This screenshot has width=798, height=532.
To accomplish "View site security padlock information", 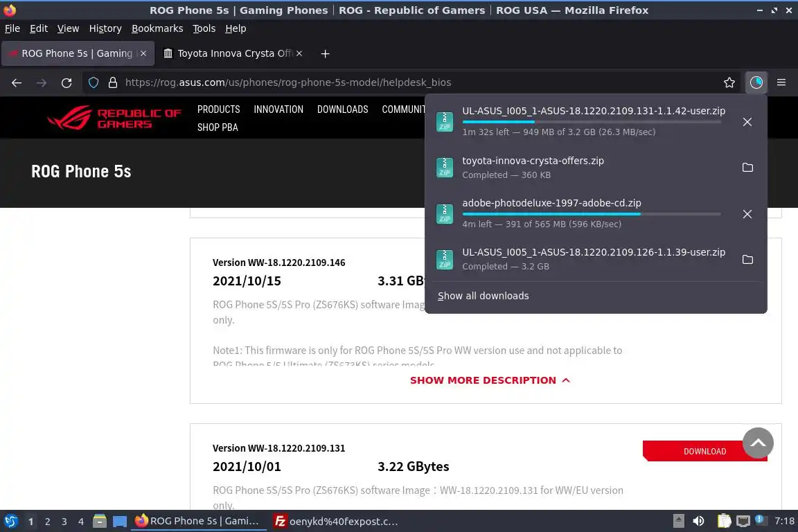I will (113, 82).
